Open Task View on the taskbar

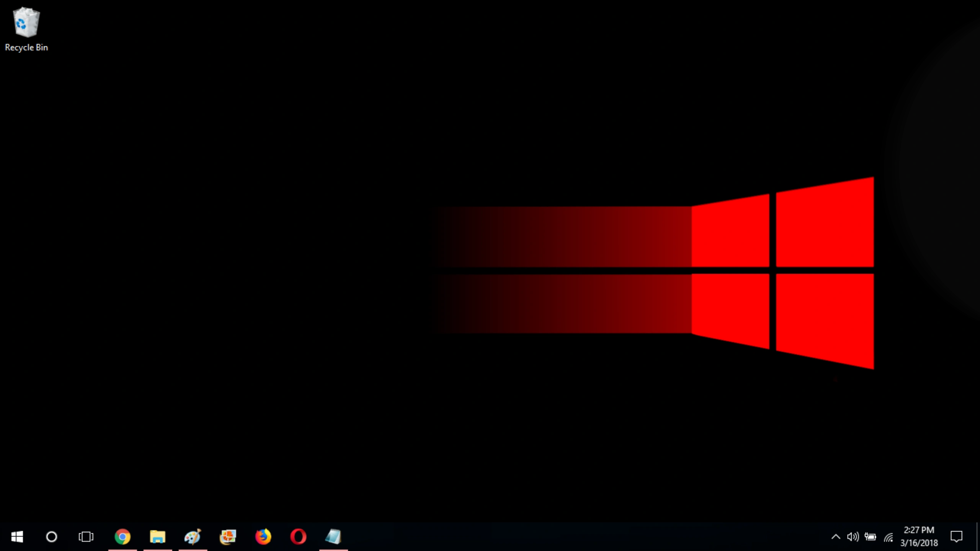pos(86,537)
